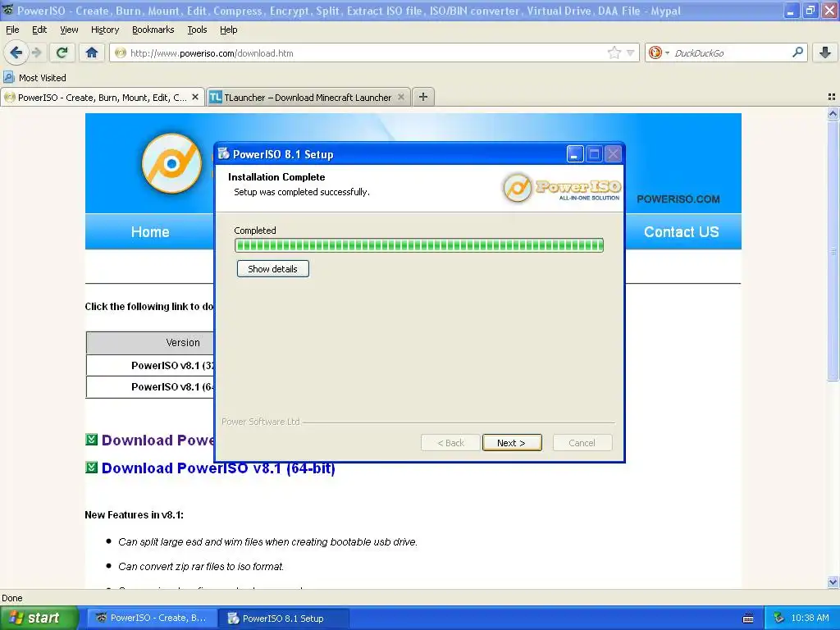This screenshot has width=840, height=630.
Task: Select the PowerISO 8.1 Setup taskbar button
Action: (x=284, y=618)
